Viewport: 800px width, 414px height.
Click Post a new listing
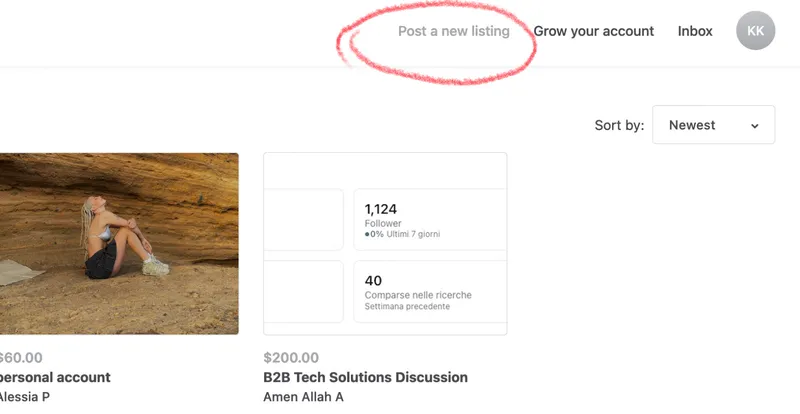(x=453, y=31)
